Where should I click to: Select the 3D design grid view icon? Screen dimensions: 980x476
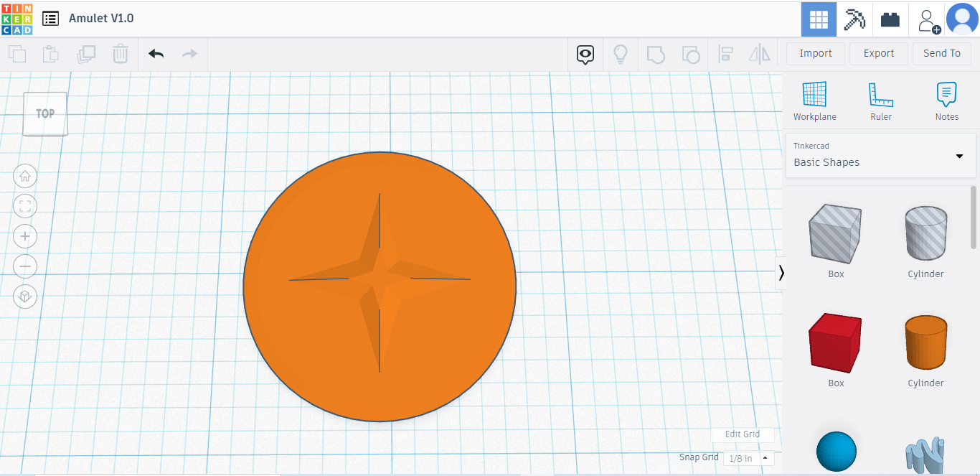click(819, 19)
